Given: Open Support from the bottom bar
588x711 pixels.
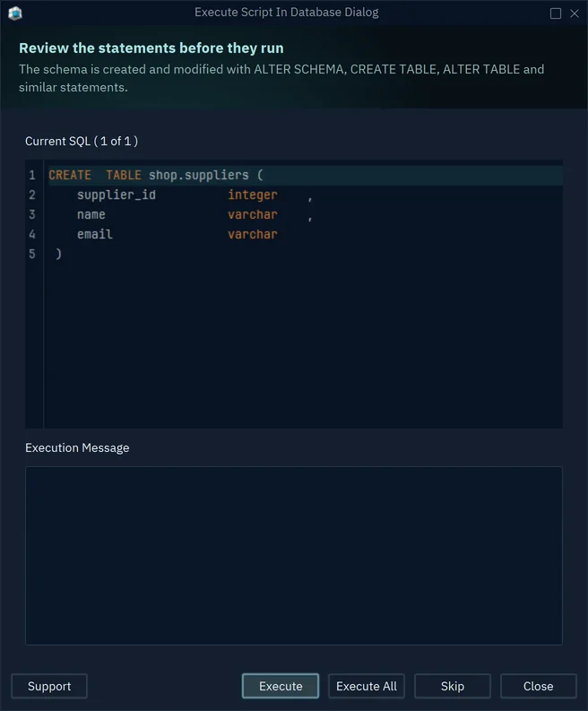Looking at the screenshot, I should click(x=49, y=686).
